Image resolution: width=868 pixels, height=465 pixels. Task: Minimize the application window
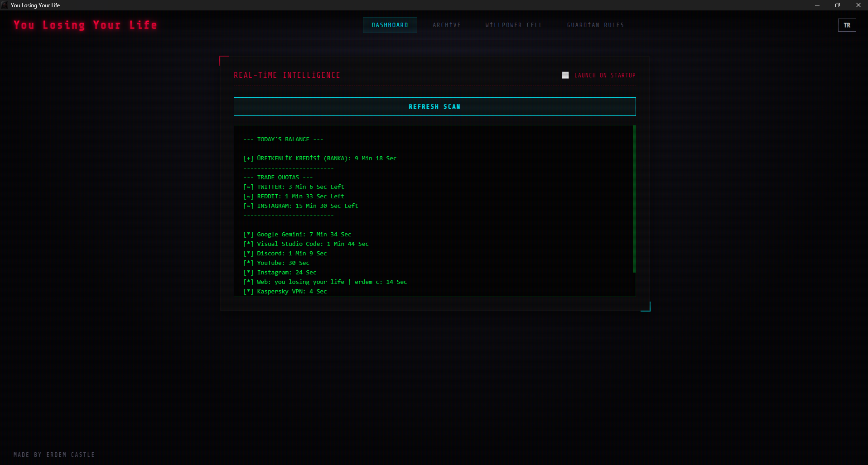click(817, 5)
